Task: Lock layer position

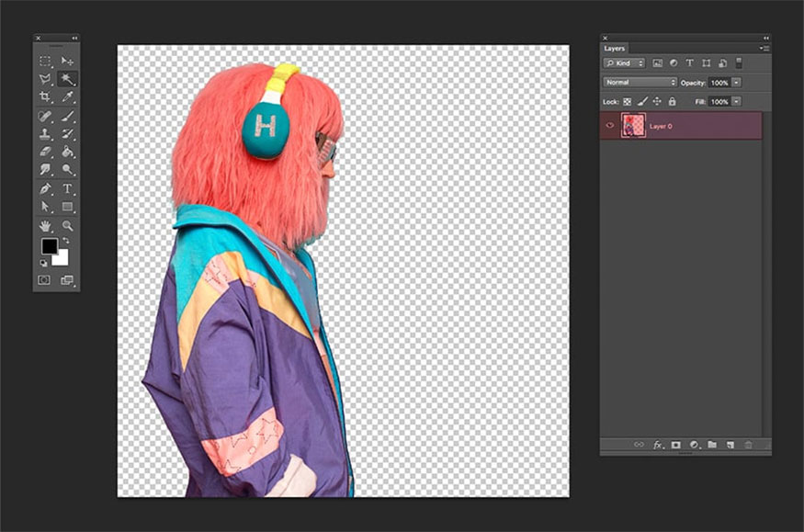Action: pyautogui.click(x=657, y=101)
